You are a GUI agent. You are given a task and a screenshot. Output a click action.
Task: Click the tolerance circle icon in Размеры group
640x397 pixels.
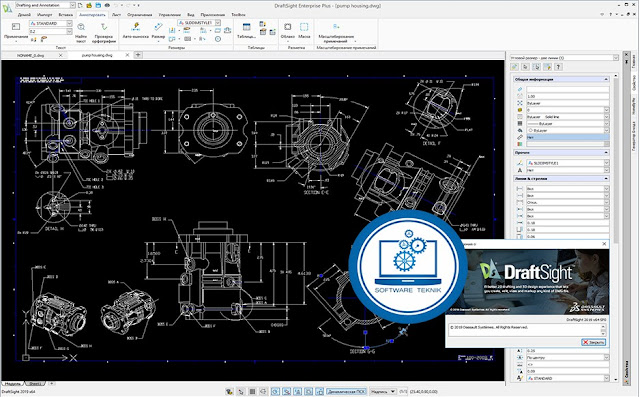218,39
